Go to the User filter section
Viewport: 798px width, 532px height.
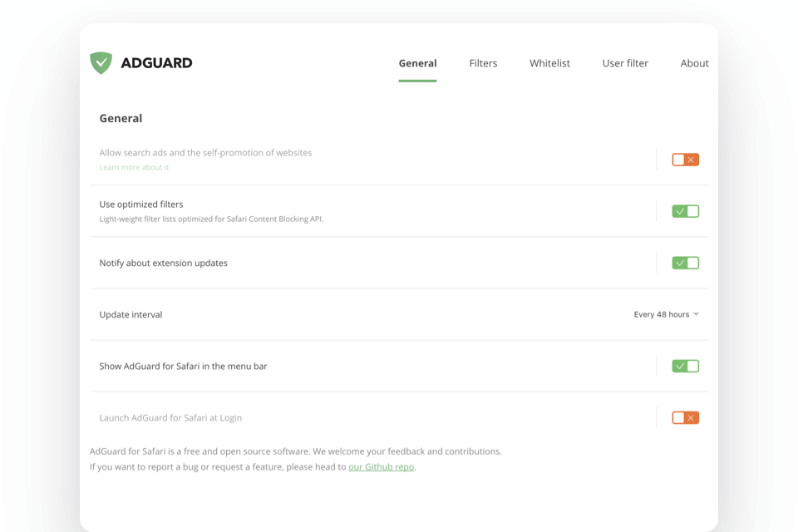(625, 63)
